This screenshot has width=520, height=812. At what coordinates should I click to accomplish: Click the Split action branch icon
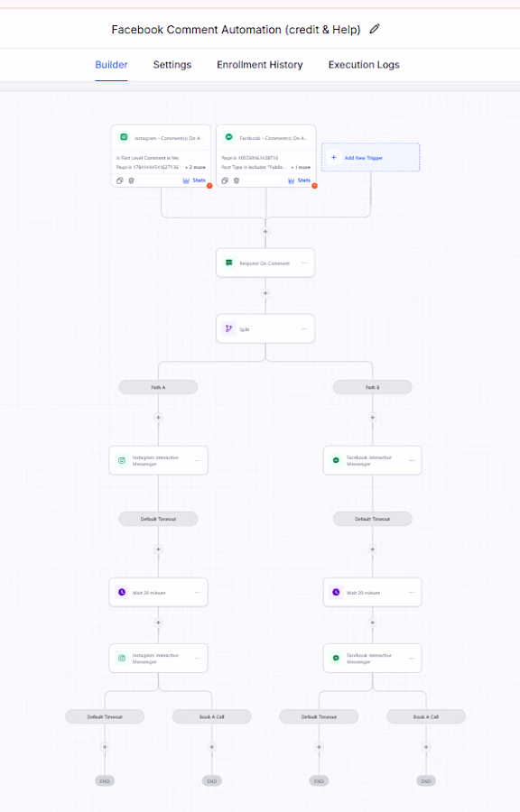(228, 328)
